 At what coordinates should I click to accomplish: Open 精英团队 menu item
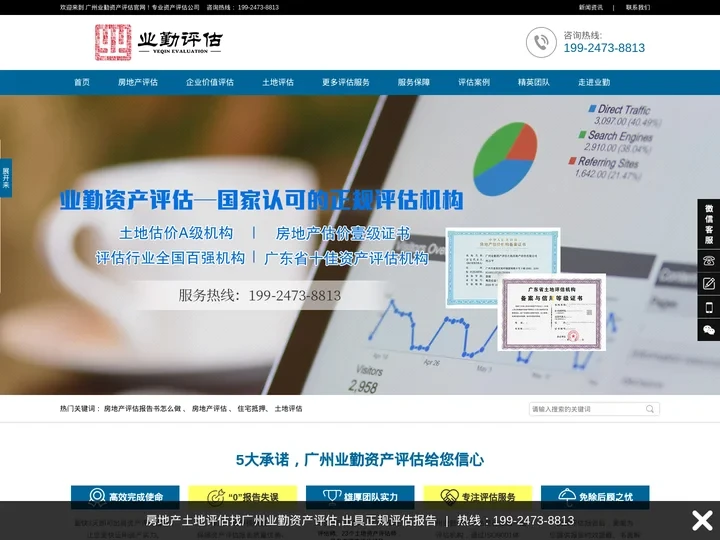click(x=534, y=82)
